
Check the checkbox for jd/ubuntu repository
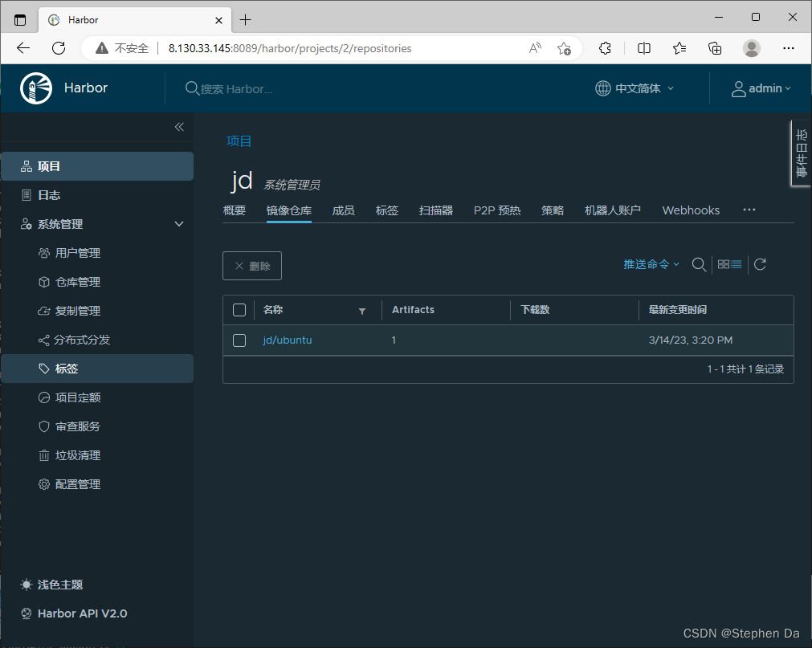[239, 340]
